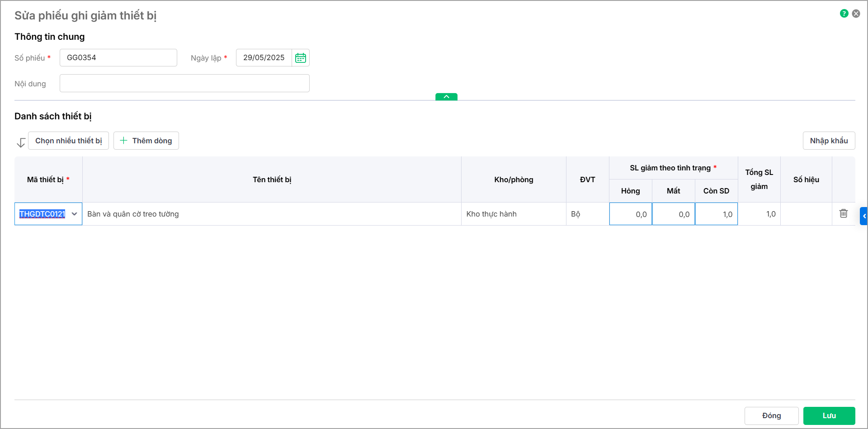This screenshot has width=868, height=429.
Task: Click the green help question mark icon
Action: click(844, 14)
